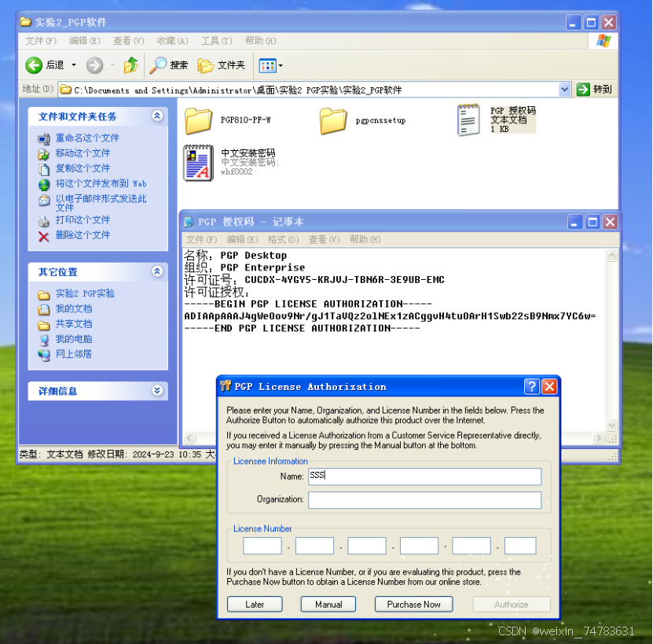Open the Forward button history dropdown
This screenshot has width=653, height=644.
click(x=112, y=65)
